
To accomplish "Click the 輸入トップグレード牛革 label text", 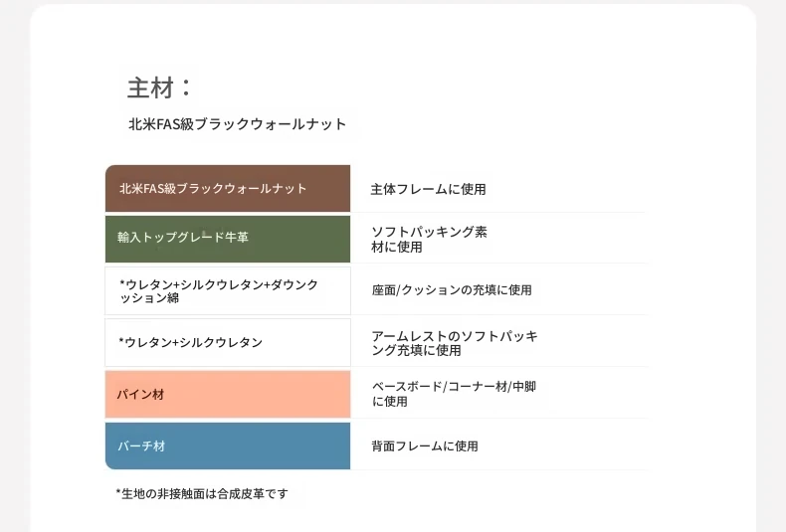I will coord(183,237).
